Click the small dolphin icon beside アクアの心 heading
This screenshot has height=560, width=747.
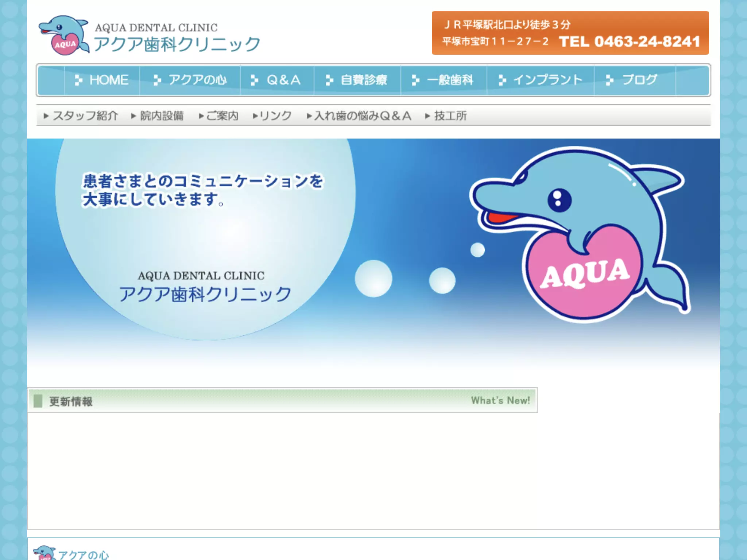pyautogui.click(x=44, y=552)
